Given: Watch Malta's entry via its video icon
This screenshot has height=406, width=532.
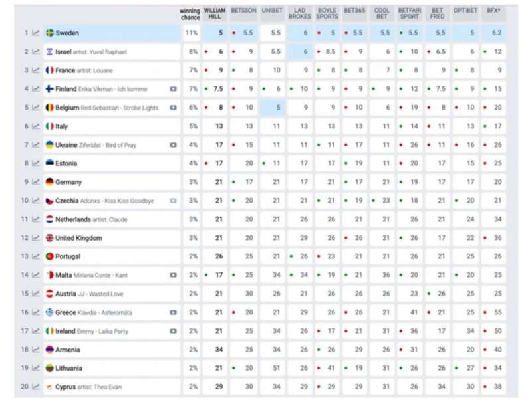Looking at the screenshot, I should pos(173,275).
